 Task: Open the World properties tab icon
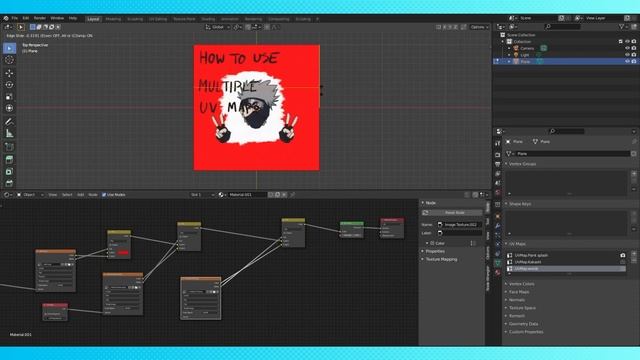[x=498, y=192]
